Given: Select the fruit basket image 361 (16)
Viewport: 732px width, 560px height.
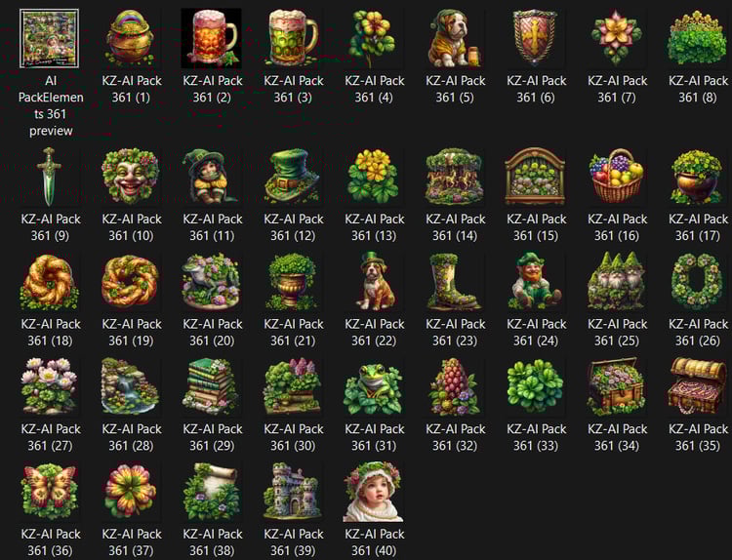Looking at the screenshot, I should [x=617, y=177].
